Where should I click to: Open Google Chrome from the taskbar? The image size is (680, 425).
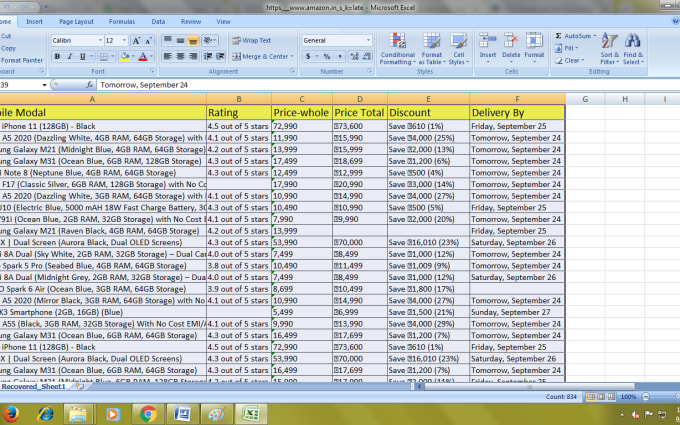pos(148,414)
